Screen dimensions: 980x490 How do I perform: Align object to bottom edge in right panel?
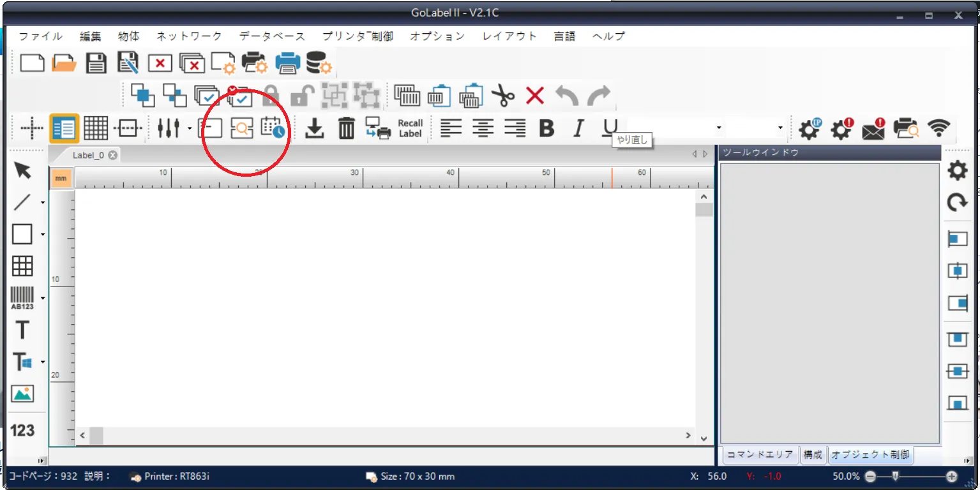tap(957, 403)
